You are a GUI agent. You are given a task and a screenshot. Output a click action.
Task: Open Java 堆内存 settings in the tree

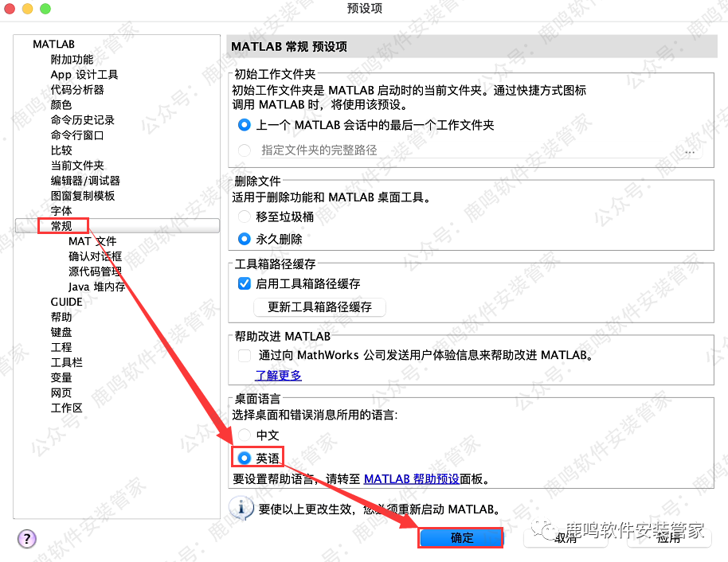(96, 287)
